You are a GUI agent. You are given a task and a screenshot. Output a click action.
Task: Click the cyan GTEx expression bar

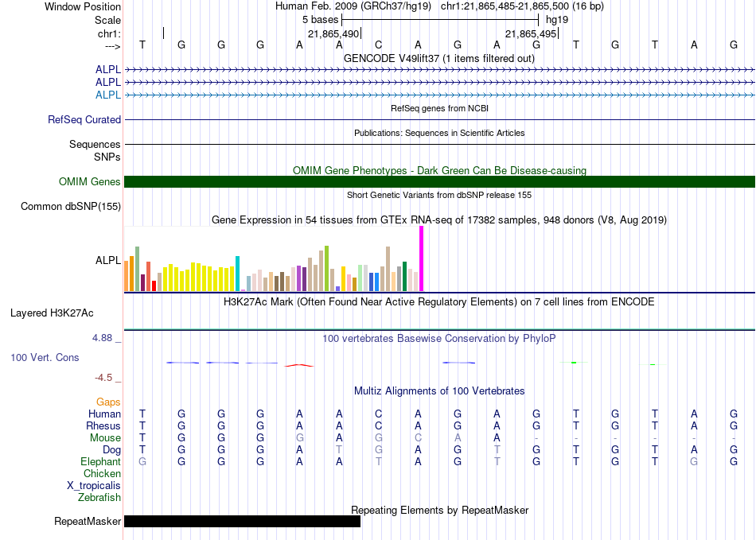(x=237, y=274)
